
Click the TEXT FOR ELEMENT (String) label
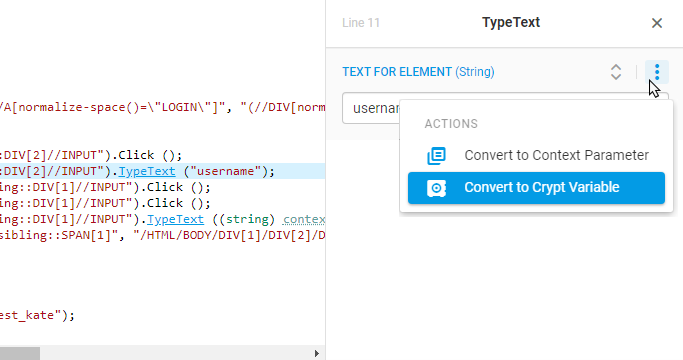[x=418, y=72]
